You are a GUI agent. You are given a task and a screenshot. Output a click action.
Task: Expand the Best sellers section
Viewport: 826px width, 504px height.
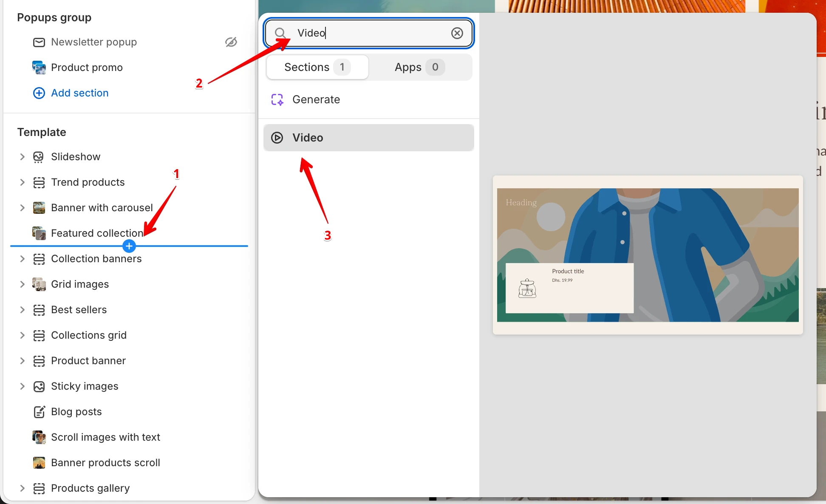click(x=23, y=310)
